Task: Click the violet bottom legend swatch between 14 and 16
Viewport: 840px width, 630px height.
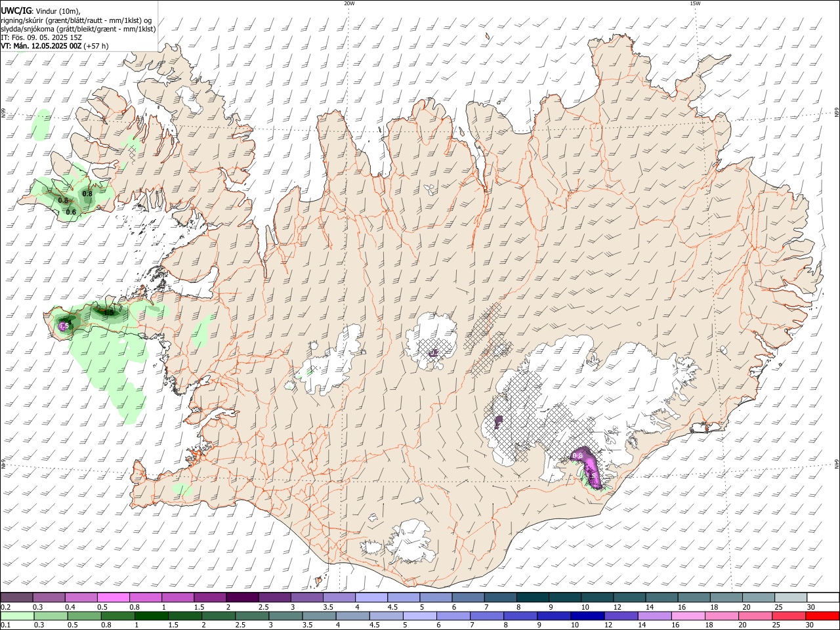Action: [x=654, y=616]
